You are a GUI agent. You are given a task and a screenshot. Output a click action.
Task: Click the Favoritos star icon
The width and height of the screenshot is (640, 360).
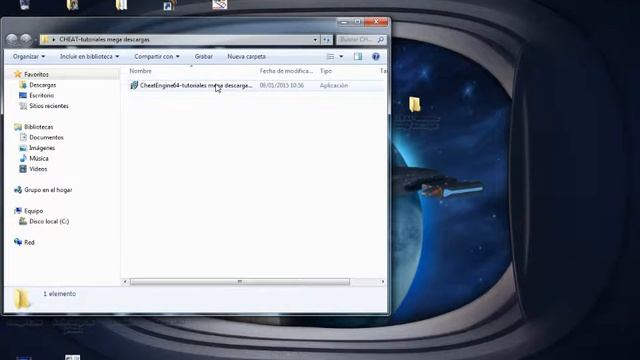point(18,74)
